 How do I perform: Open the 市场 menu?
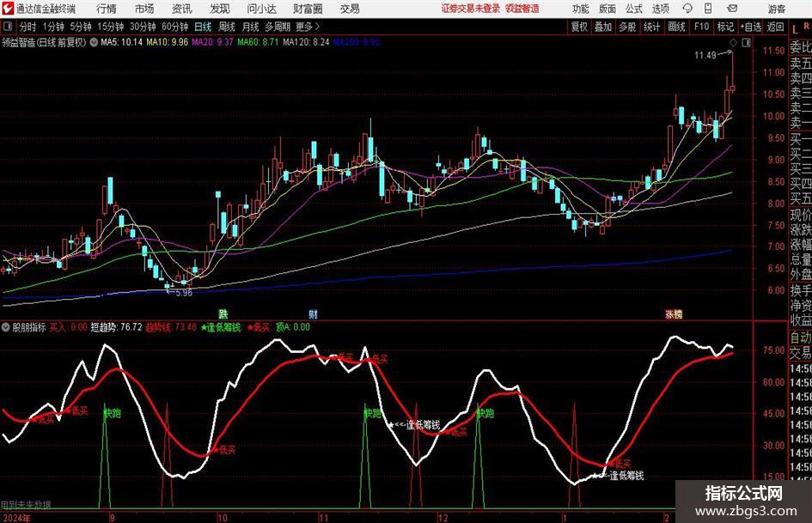[x=144, y=9]
